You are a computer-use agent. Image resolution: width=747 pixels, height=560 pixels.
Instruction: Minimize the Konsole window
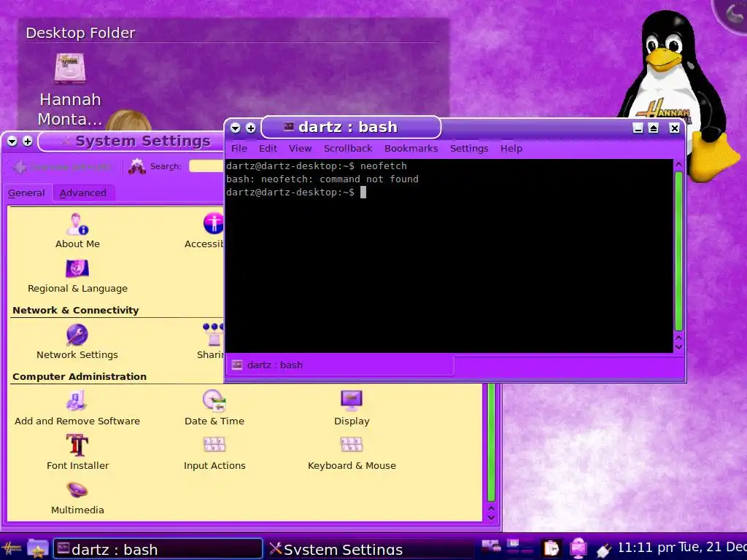pos(638,128)
